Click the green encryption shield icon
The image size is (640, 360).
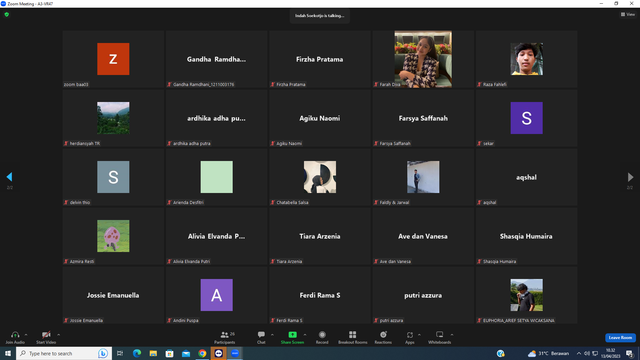tap(7, 14)
